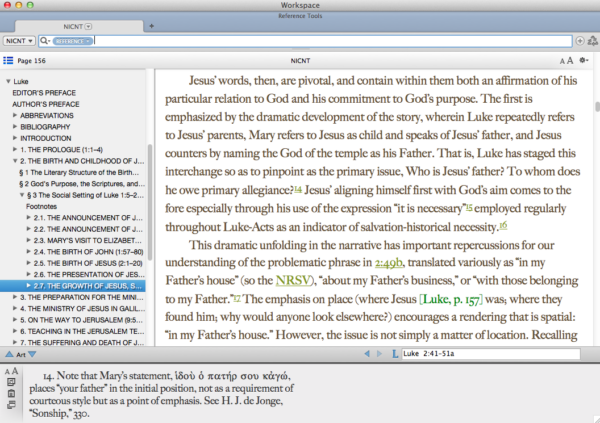Select the Footnotes entry

click(41, 206)
